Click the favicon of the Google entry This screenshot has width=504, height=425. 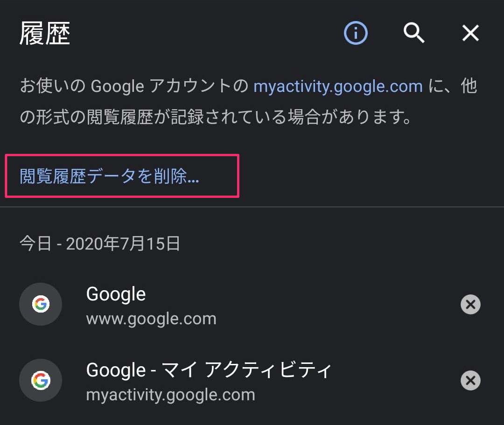point(41,305)
